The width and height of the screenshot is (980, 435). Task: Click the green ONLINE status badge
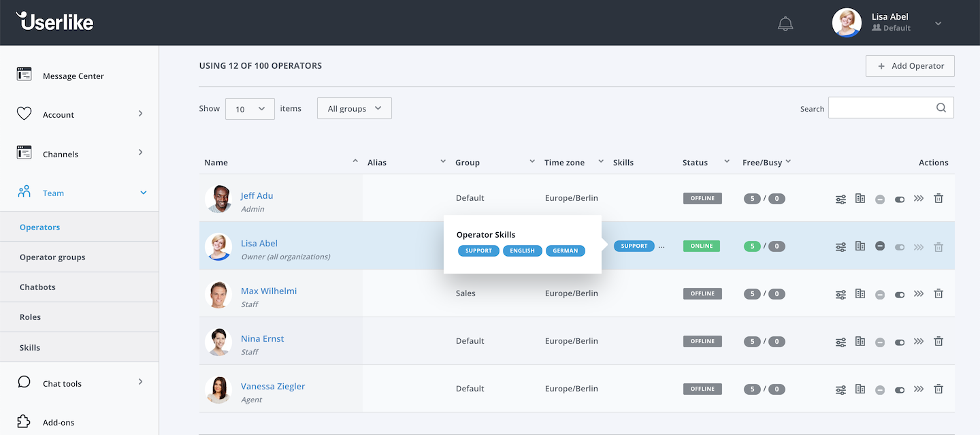[x=702, y=246]
